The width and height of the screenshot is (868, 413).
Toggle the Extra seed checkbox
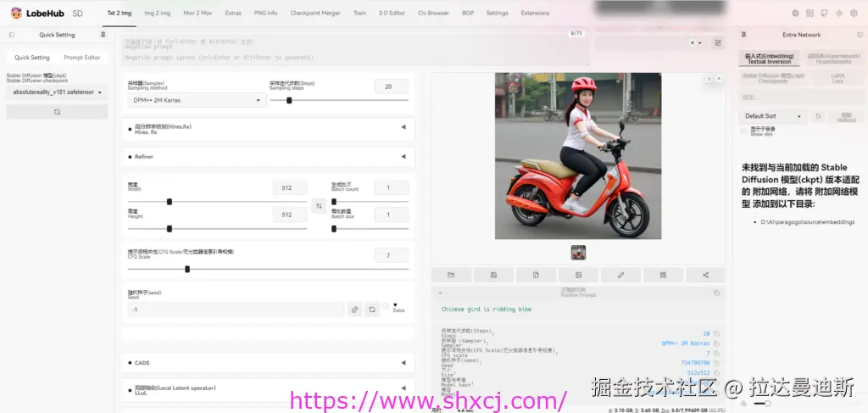pyautogui.click(x=386, y=305)
